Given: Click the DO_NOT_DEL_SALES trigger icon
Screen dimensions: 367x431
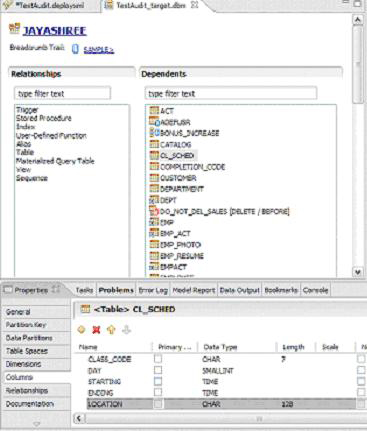Looking at the screenshot, I should [x=154, y=211].
